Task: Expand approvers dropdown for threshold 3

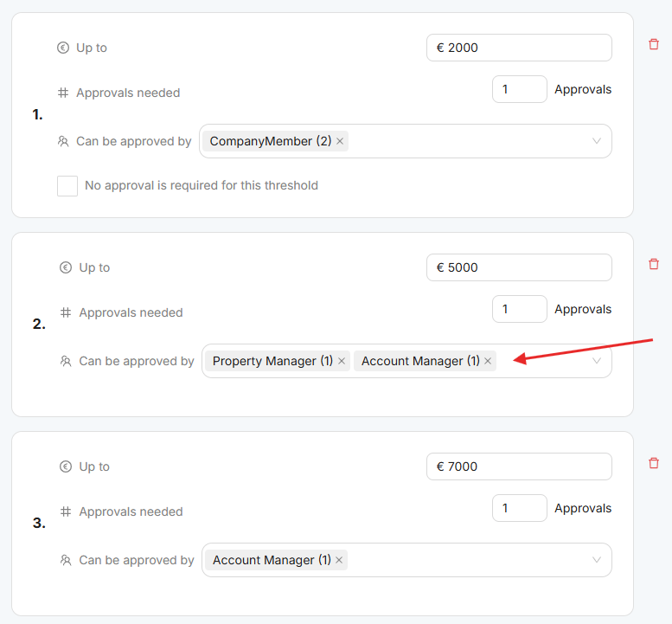Action: 597,560
